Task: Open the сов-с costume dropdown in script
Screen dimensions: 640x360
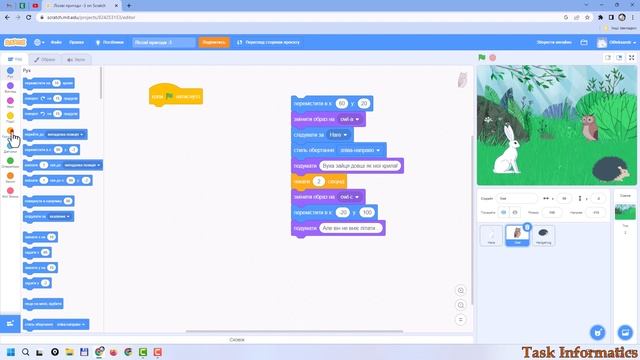Action: pyautogui.click(x=350, y=197)
